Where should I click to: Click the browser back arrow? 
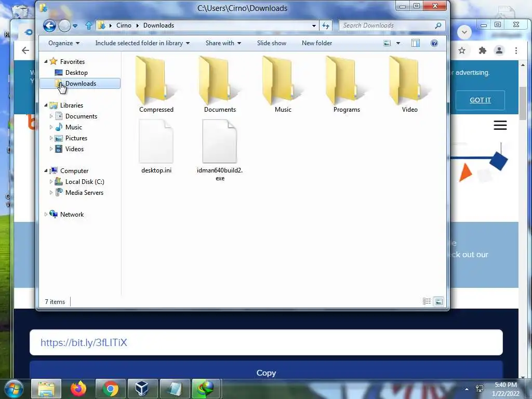(x=25, y=50)
